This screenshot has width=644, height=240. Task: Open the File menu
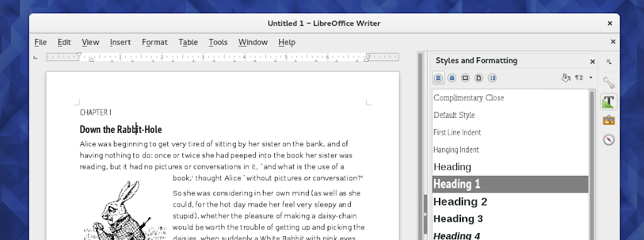[40, 42]
